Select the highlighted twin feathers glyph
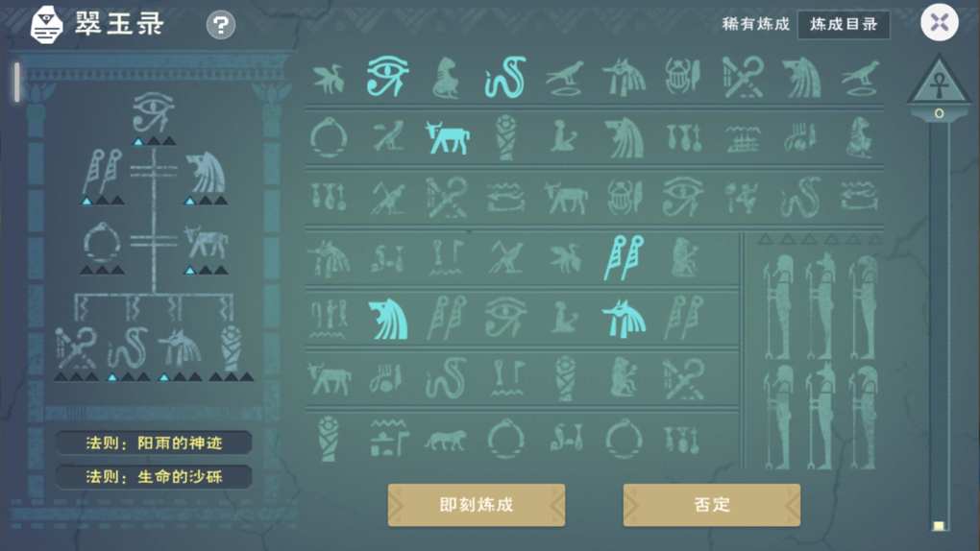 (624, 257)
